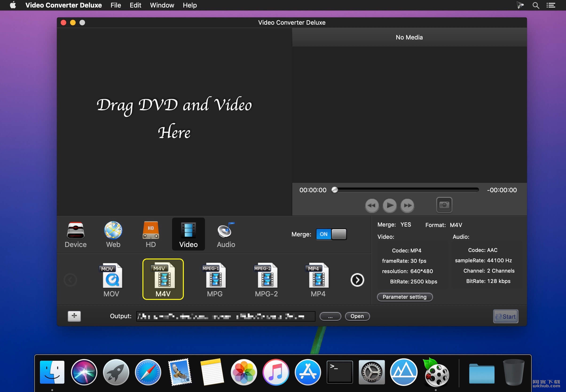Viewport: 566px width, 392px height.
Task: Show next formats with right arrow
Action: (x=357, y=280)
